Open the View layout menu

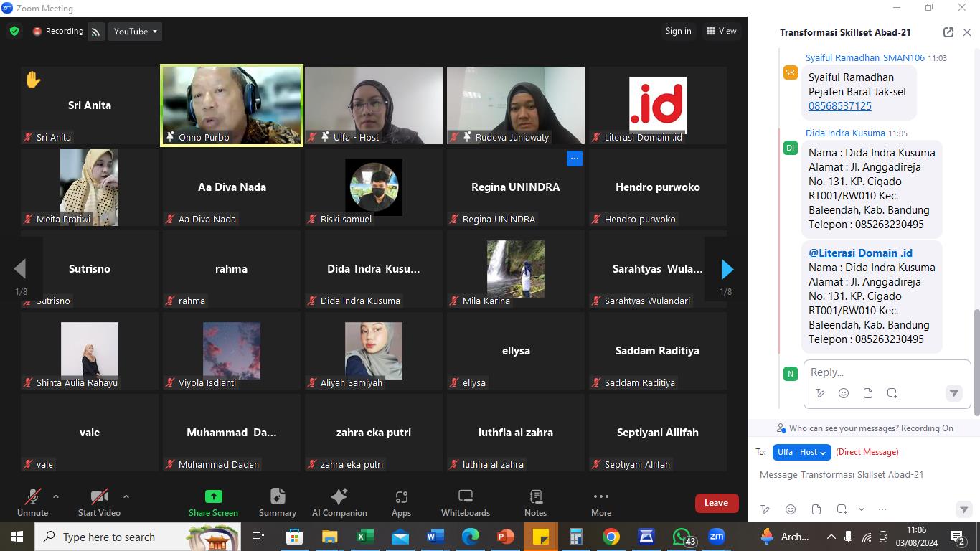[x=721, y=31]
